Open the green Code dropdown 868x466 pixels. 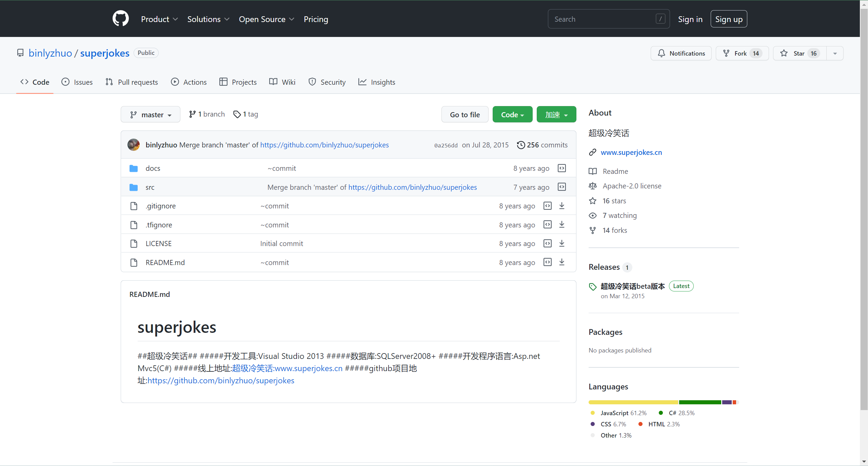[x=512, y=115]
